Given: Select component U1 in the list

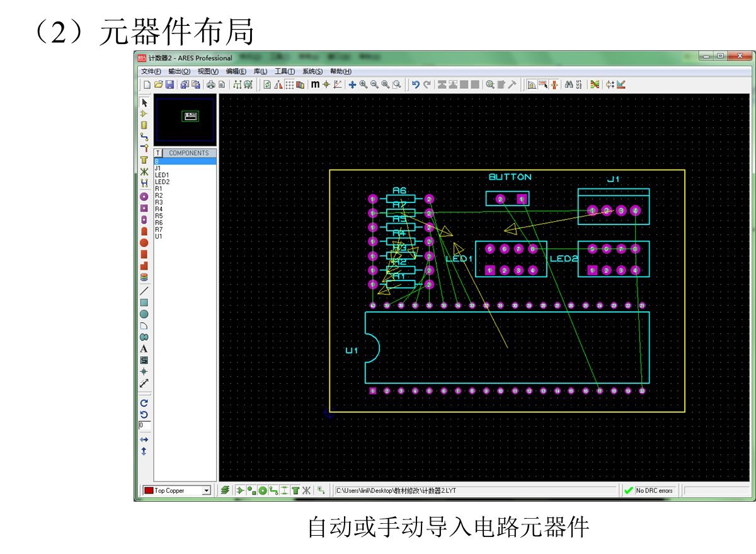Looking at the screenshot, I should (185, 236).
